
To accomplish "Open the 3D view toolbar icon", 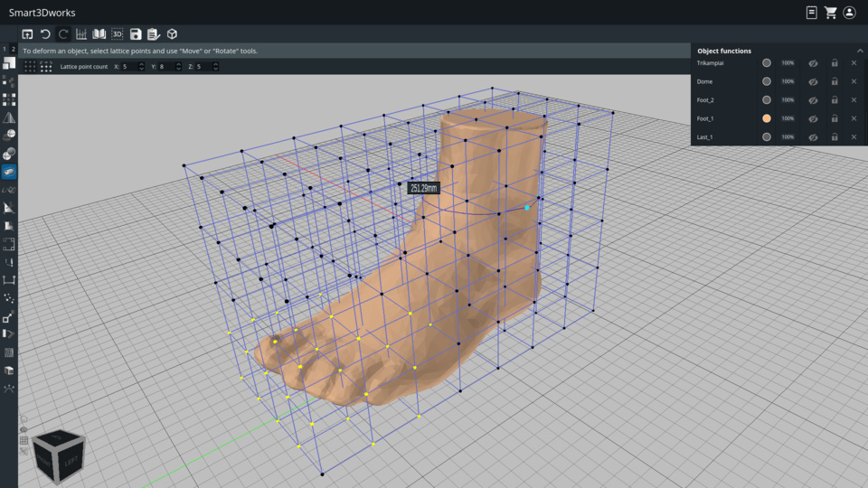I will click(x=118, y=34).
